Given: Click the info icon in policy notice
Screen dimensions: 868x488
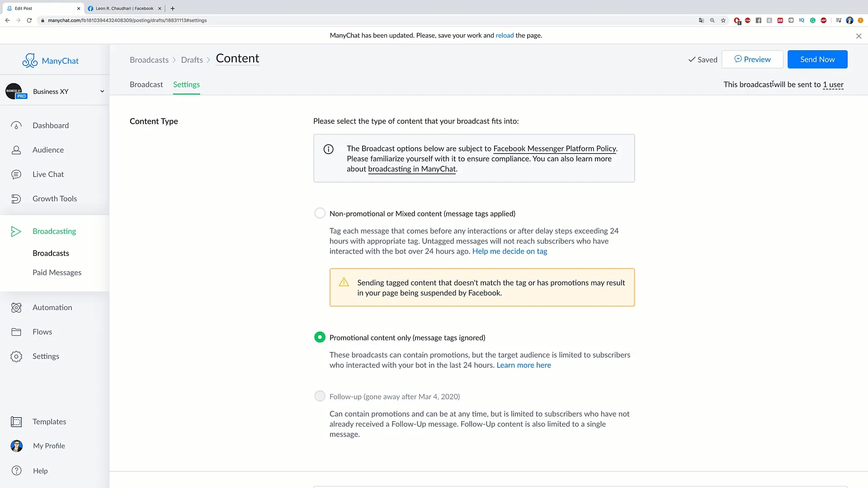Looking at the screenshot, I should coord(329,149).
